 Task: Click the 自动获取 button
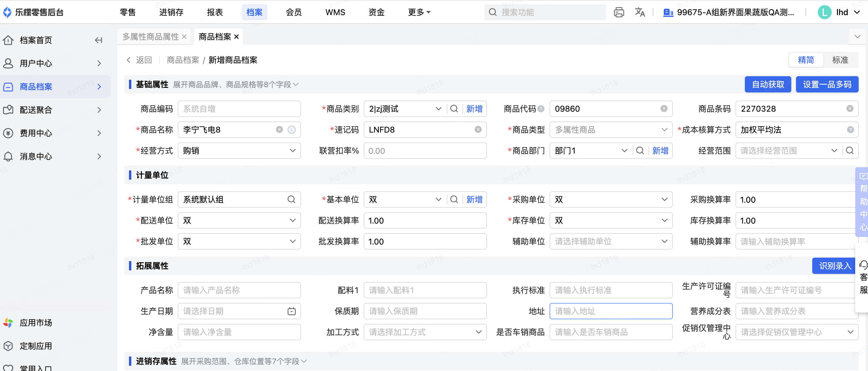(768, 84)
